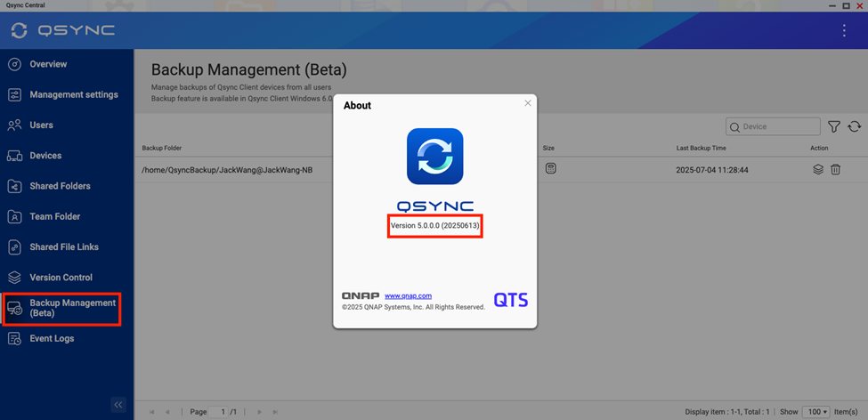The image size is (868, 420).
Task: Click the backup size calculation icon
Action: pyautogui.click(x=550, y=168)
